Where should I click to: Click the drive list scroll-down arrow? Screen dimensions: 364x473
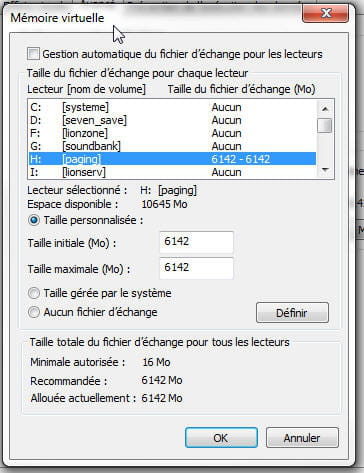pyautogui.click(x=325, y=170)
